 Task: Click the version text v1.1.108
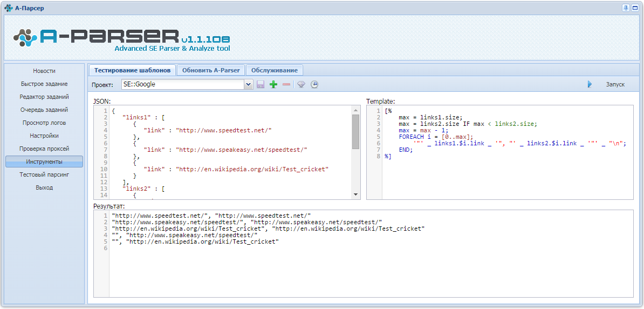point(205,39)
